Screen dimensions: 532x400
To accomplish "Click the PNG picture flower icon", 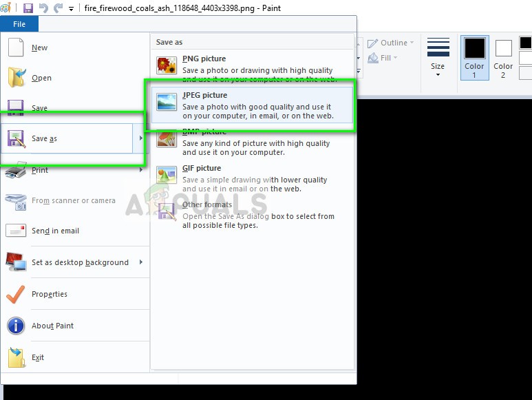I will pyautogui.click(x=167, y=65).
